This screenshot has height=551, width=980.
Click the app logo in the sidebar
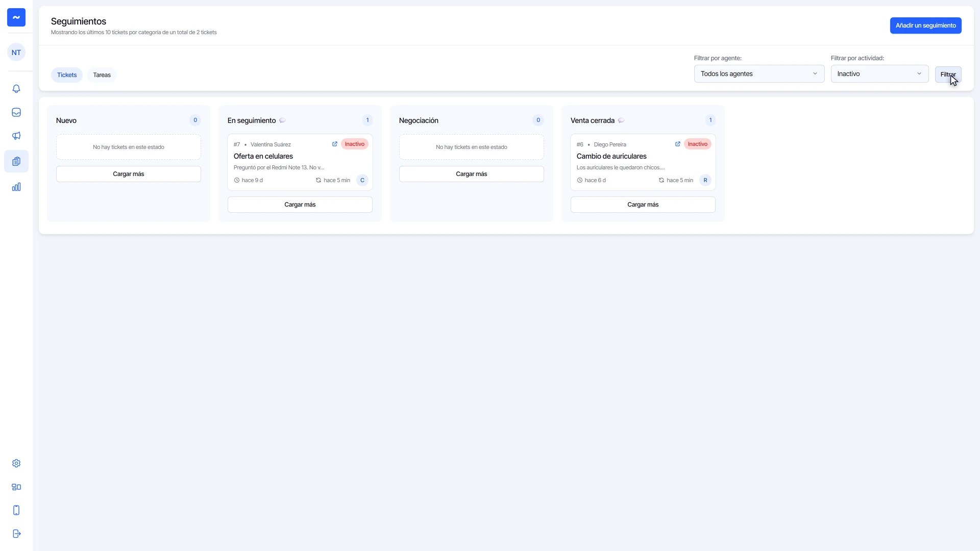point(16,17)
